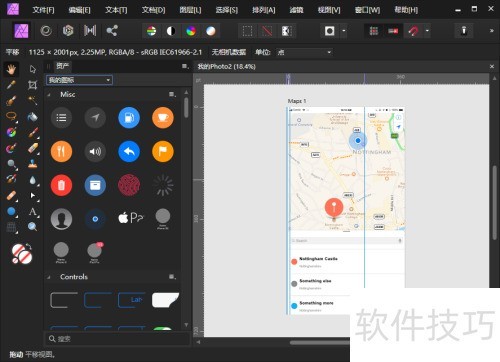
Task: Toggle quick mask button in toolbar
Action: 330,31
